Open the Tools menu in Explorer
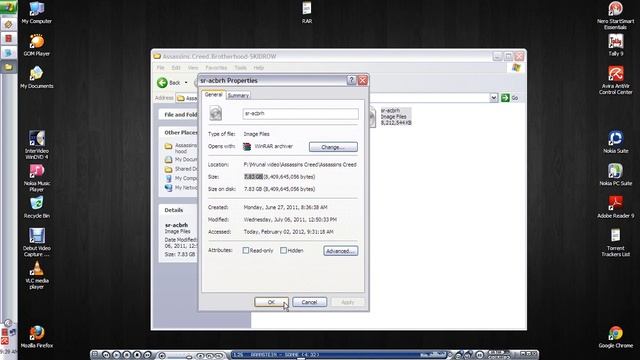Image resolution: width=640 pixels, height=360 pixels. (240, 68)
